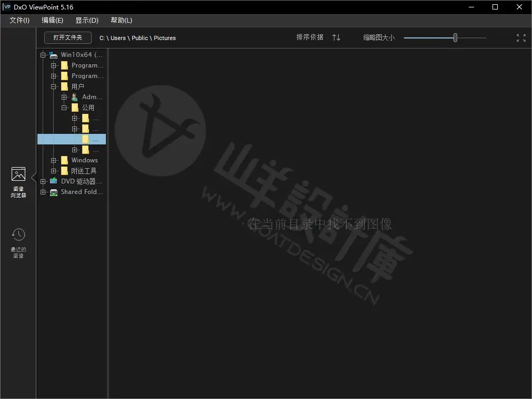Open the 文件(I) menu

click(x=19, y=21)
